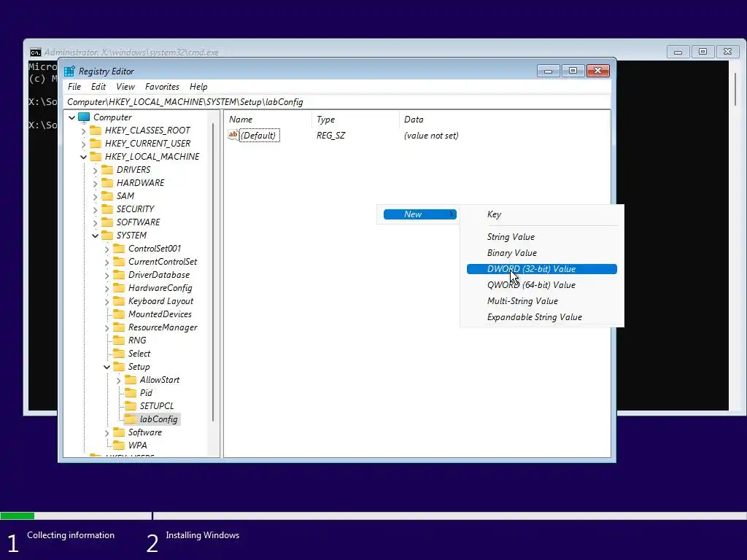Click the CurrentControlSet folder icon
The height and width of the screenshot is (560, 747).
coord(119,262)
